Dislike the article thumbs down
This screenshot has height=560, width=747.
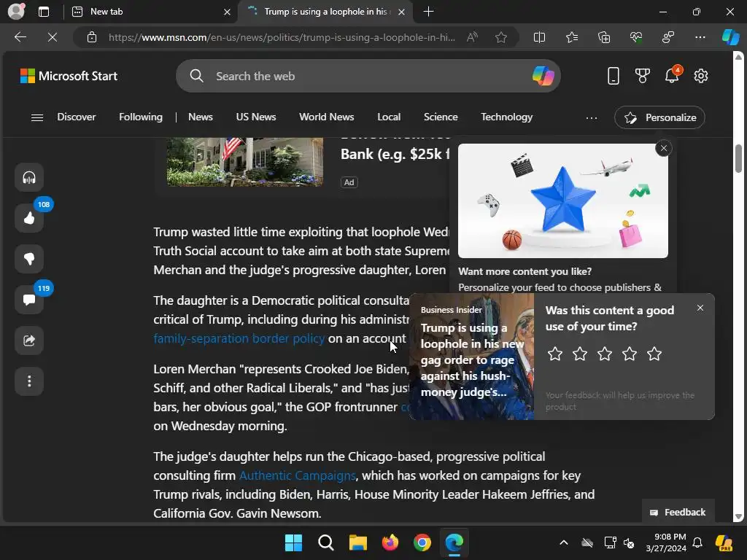coord(29,259)
